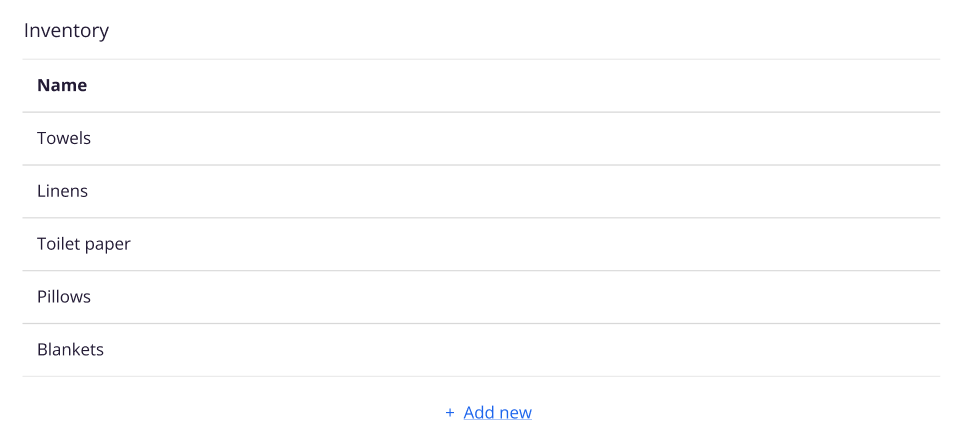Image resolution: width=969 pixels, height=444 pixels.
Task: Click the Pillows name text
Action: [x=64, y=297]
